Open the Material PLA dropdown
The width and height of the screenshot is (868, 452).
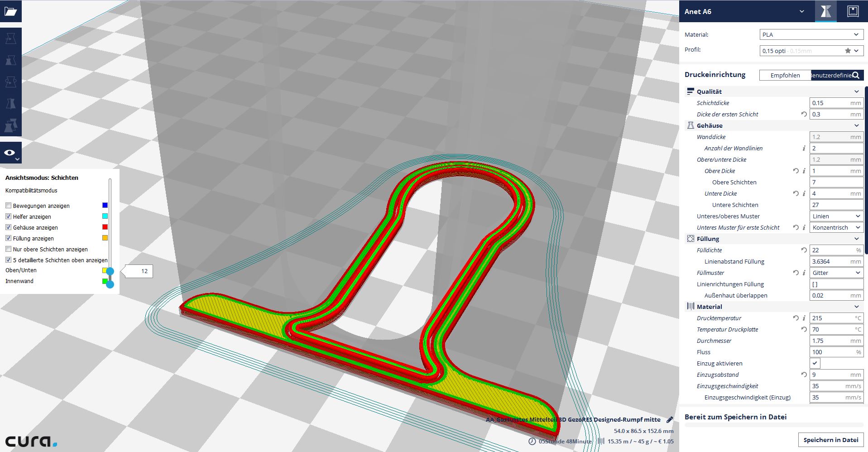coord(811,34)
